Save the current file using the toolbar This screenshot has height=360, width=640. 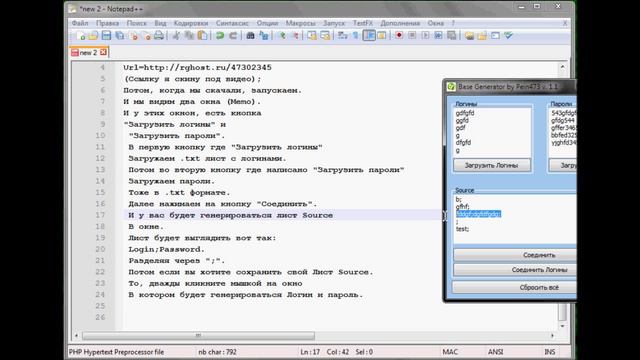(x=106, y=36)
